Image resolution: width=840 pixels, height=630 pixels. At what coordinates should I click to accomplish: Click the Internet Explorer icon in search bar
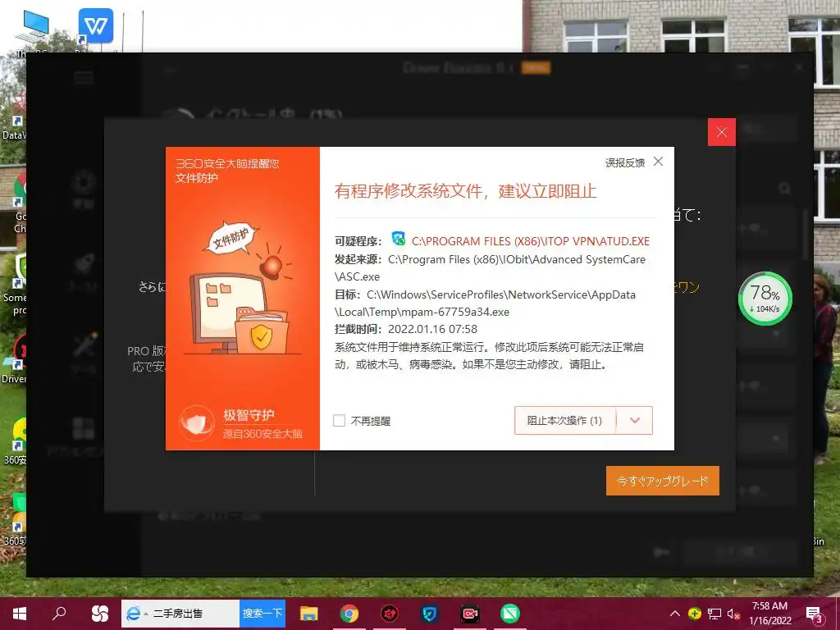click(x=134, y=614)
